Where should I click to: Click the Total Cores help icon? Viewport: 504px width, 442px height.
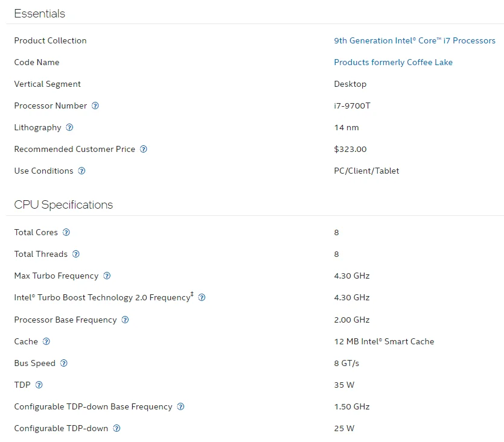point(66,232)
